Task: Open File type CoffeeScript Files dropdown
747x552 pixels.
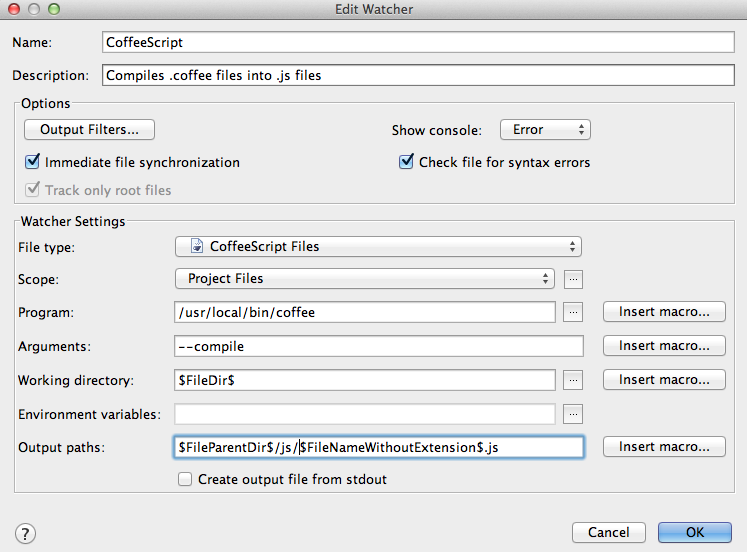Action: point(378,247)
